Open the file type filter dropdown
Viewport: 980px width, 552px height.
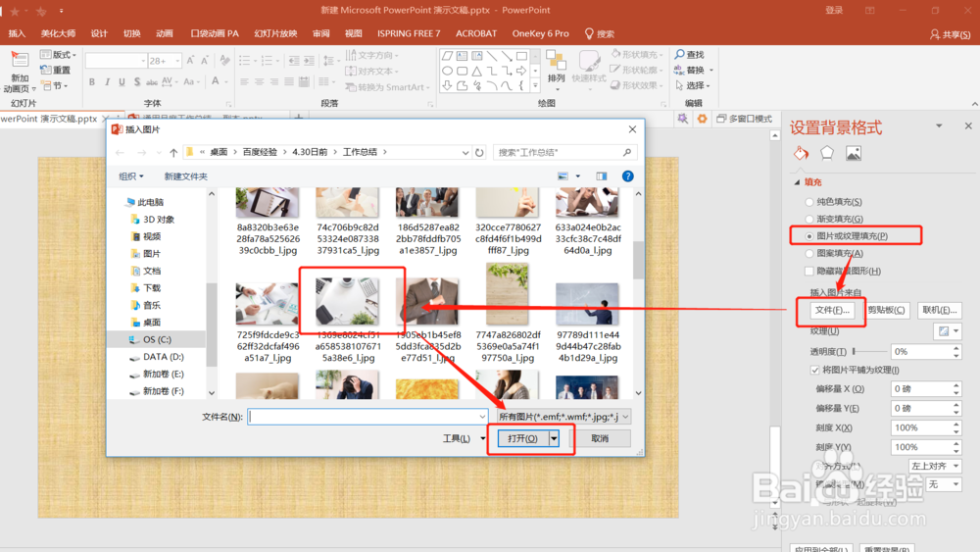[563, 417]
